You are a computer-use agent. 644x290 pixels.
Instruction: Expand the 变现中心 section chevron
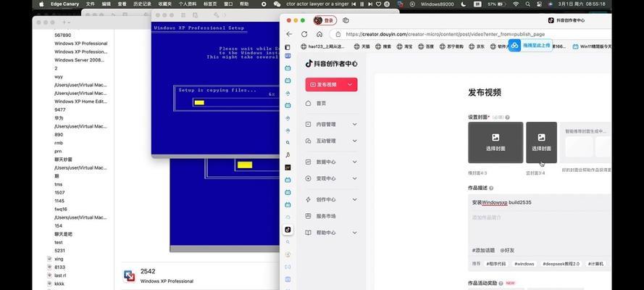pos(355,178)
